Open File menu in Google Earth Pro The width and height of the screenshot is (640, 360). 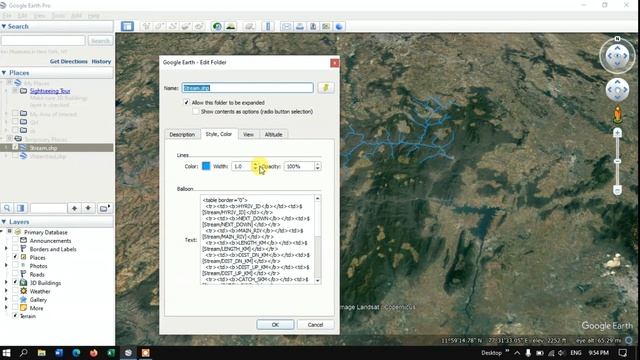(x=7, y=16)
